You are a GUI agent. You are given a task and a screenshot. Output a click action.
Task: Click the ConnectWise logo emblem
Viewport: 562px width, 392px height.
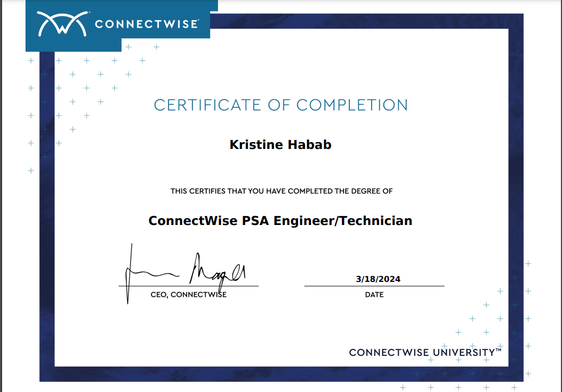pos(62,24)
